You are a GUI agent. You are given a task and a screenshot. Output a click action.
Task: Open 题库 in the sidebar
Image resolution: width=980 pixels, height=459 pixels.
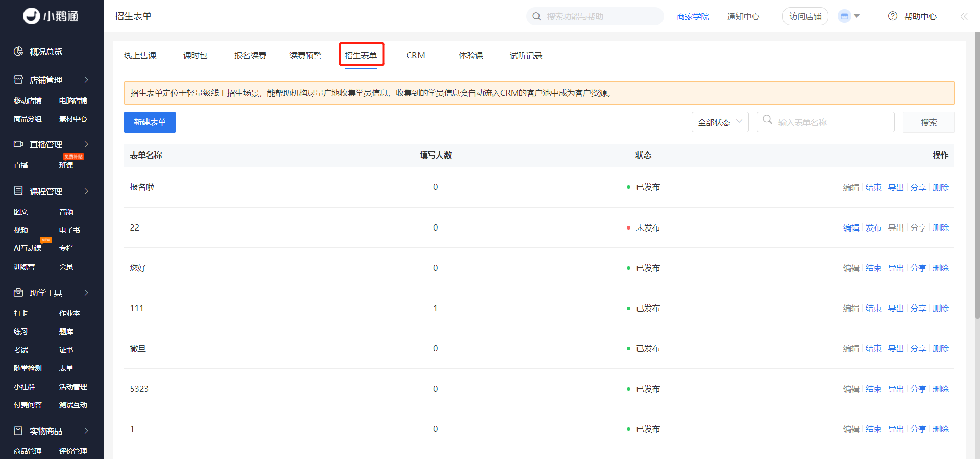point(66,331)
